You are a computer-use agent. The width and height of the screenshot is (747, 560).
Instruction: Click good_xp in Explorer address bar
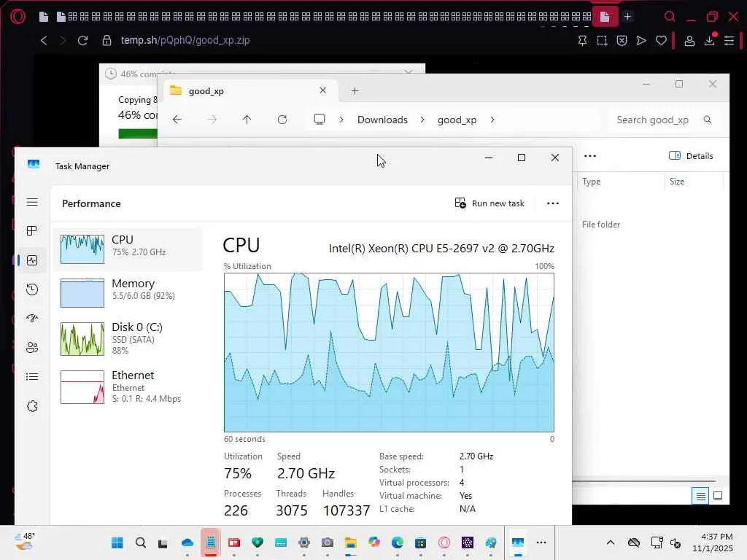tap(457, 120)
